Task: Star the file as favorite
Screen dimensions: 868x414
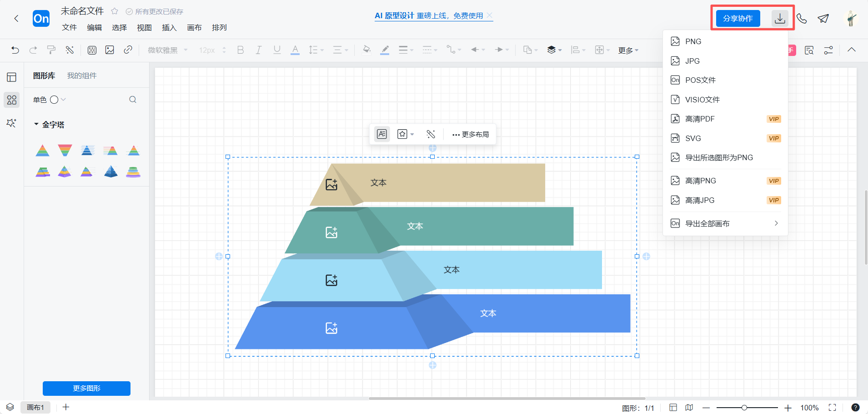Action: pos(115,11)
